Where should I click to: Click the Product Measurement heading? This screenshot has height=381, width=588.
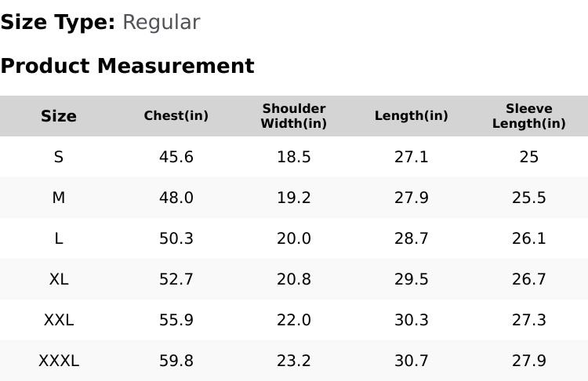coord(127,66)
